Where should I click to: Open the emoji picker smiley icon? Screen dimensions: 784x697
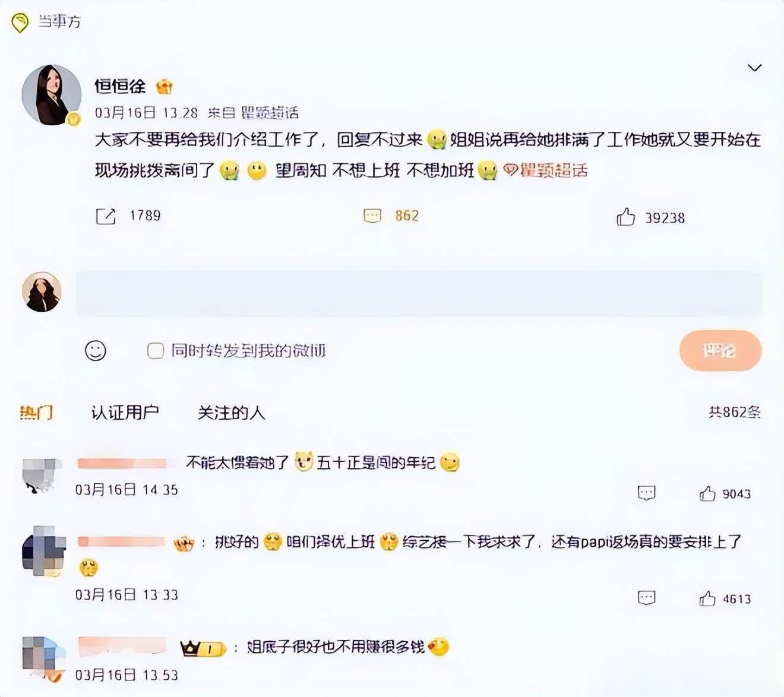96,350
